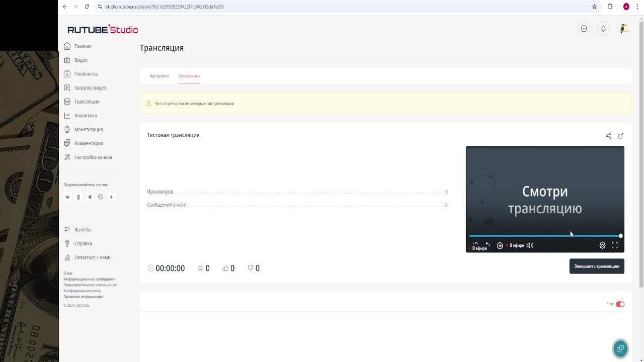Open the Chrome three-dot menu
The image size is (644, 362).
coord(637,7)
